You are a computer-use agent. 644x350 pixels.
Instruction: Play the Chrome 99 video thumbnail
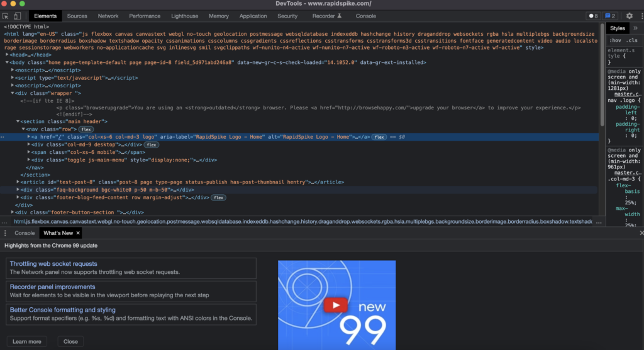tap(336, 305)
